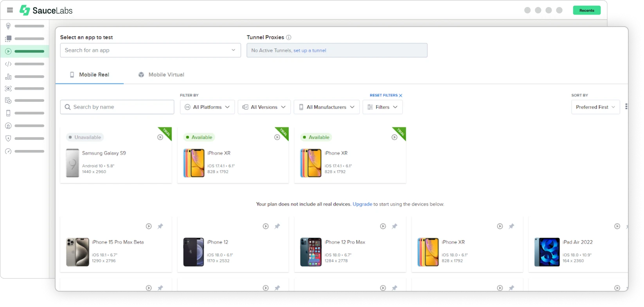
Task: Switch to the Mobile Virtual tab
Action: 161,75
